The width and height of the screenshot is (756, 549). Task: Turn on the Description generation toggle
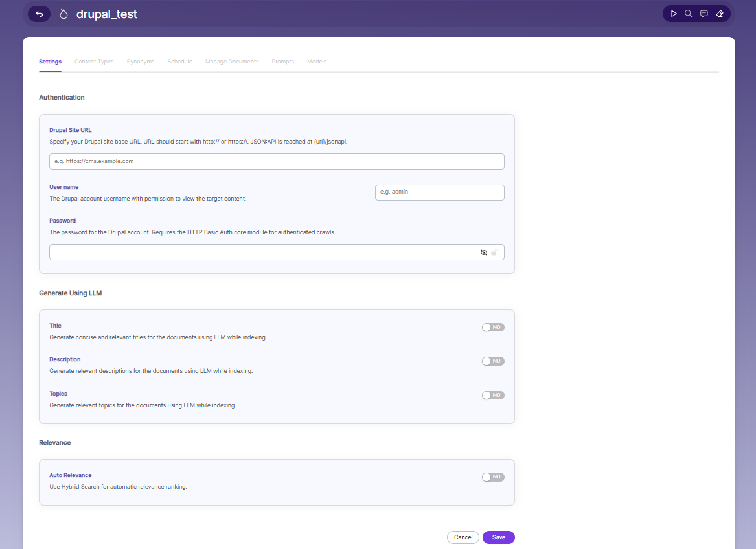click(x=493, y=361)
